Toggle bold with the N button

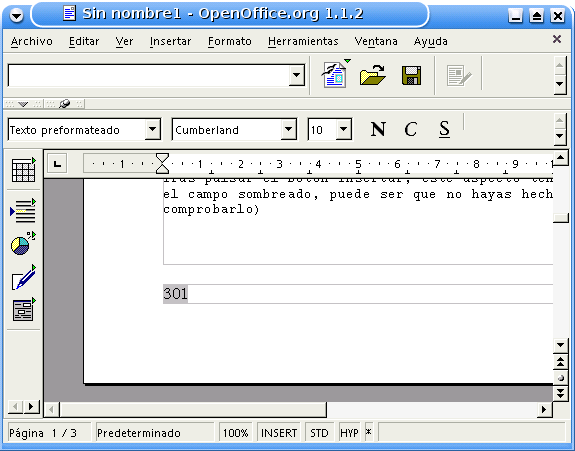click(378, 129)
